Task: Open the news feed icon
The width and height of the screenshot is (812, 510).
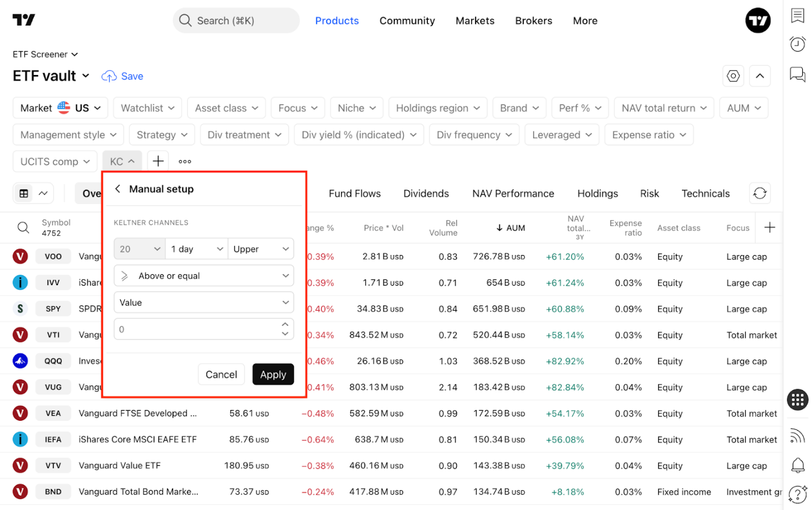Action: pos(797,436)
